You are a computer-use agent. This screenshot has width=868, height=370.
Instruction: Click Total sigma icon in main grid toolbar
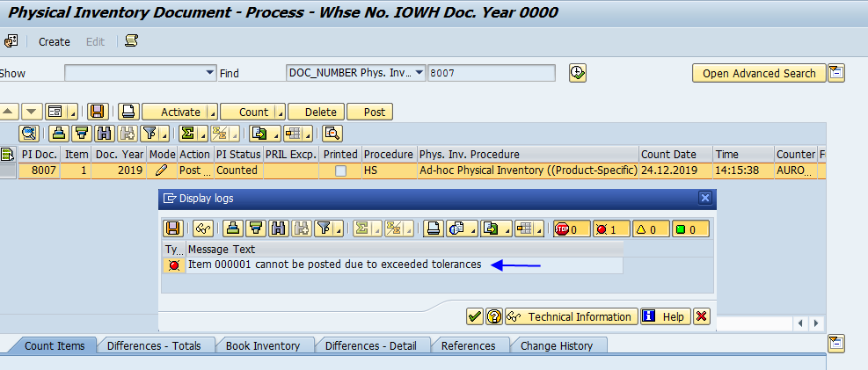pos(186,133)
